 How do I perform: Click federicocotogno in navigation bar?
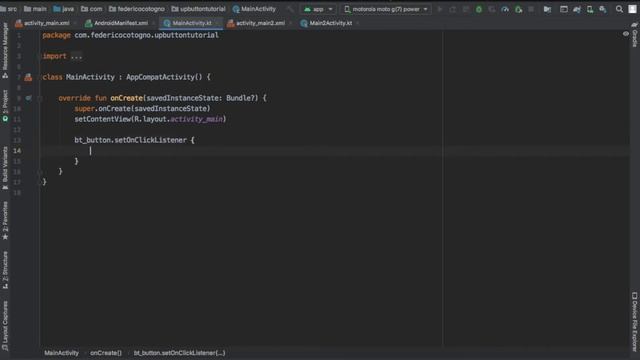click(137, 9)
